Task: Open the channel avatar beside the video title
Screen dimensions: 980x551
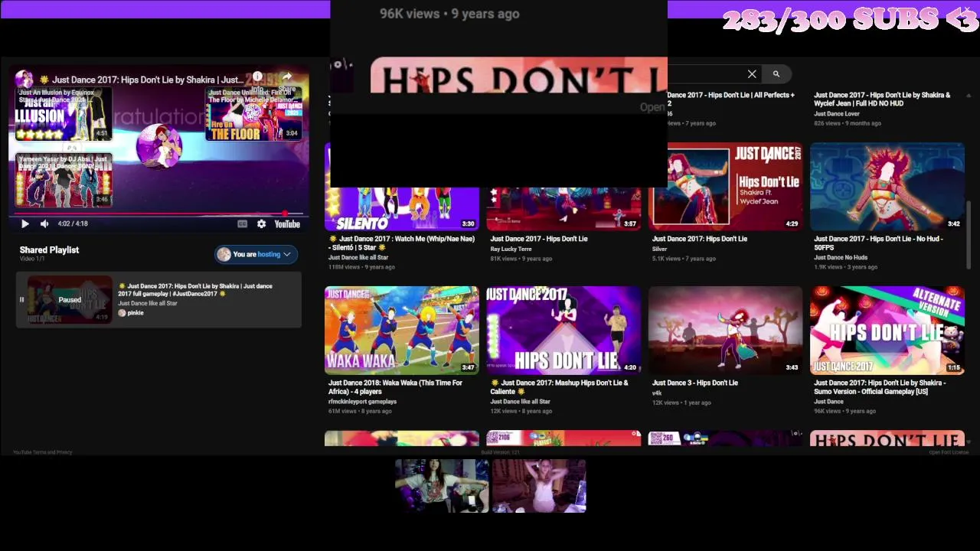Action: tap(24, 80)
